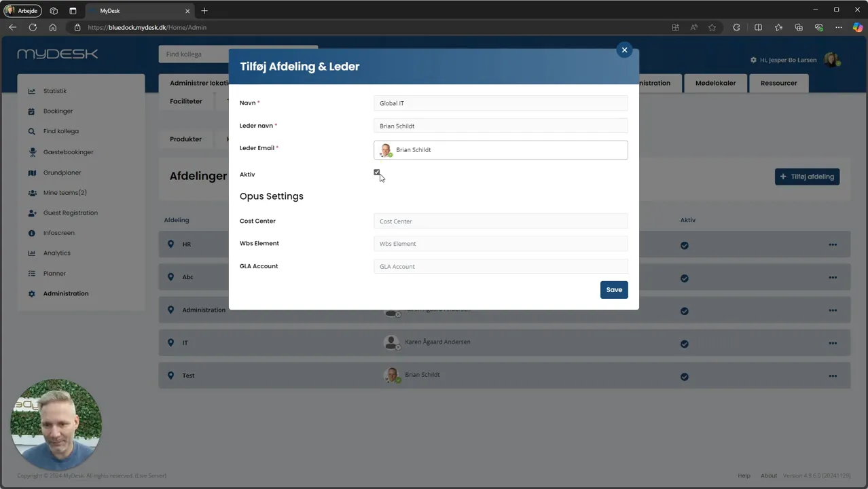Click the Tilføj afdeling button
868x489 pixels.
click(807, 177)
